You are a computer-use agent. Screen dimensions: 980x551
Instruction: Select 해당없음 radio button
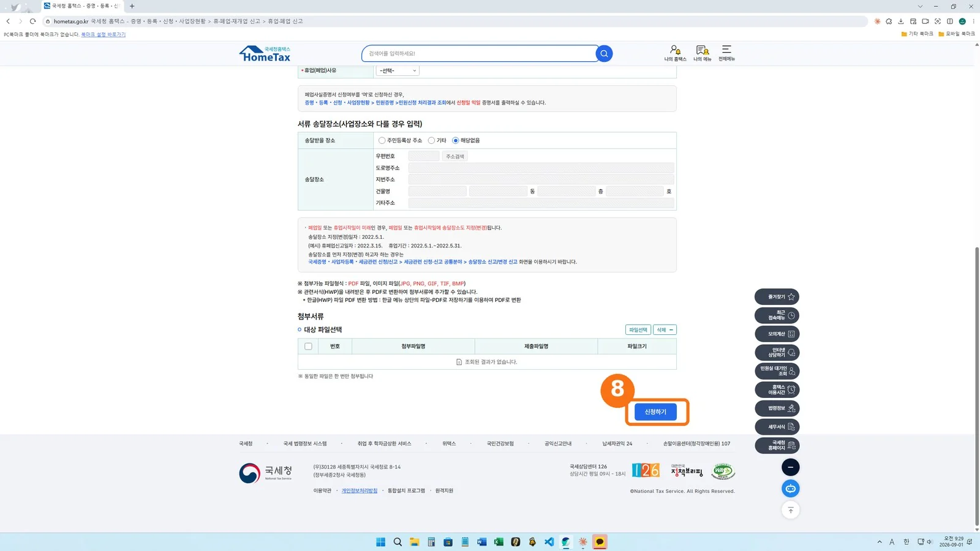pyautogui.click(x=456, y=140)
